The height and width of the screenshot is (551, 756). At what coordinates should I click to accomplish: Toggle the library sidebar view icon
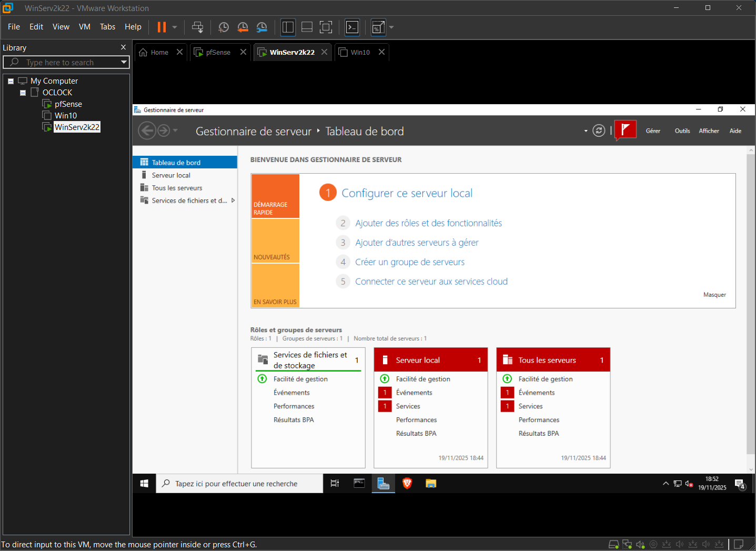(x=288, y=27)
